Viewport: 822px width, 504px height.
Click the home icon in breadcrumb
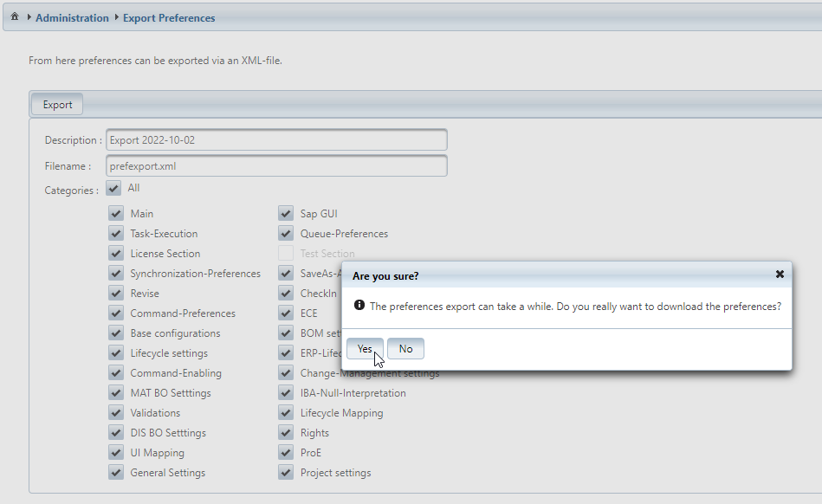15,17
